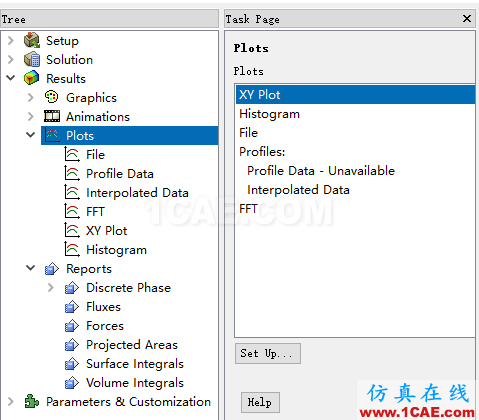
Task: Expand the Setup tree node
Action: click(x=11, y=40)
